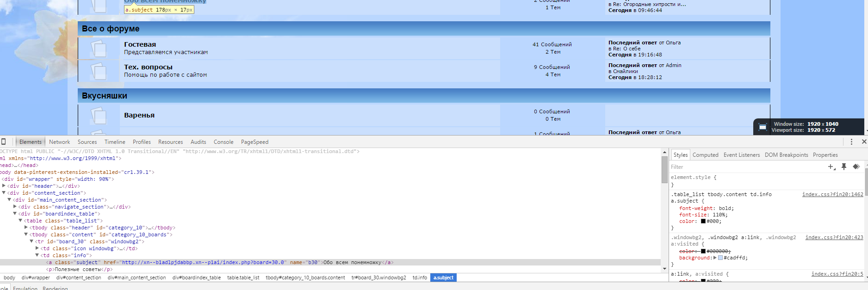868x290 pixels.
Task: Open the Console tab
Action: pos(223,142)
